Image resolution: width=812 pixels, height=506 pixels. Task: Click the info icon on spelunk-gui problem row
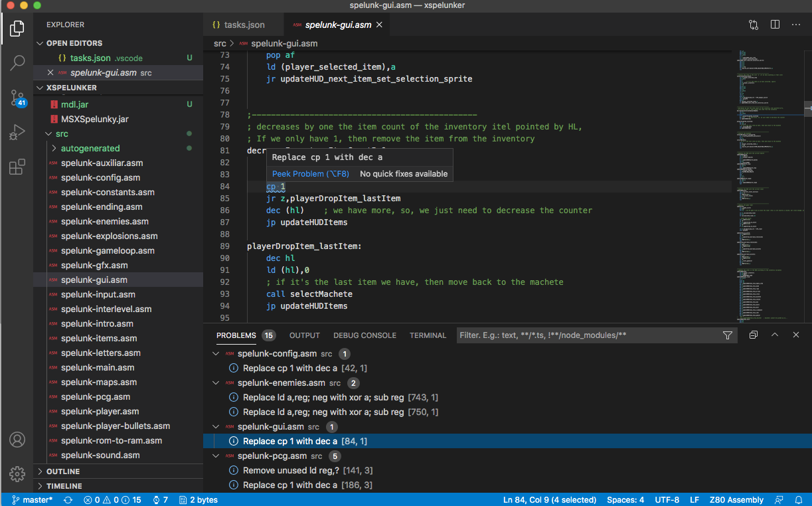234,441
